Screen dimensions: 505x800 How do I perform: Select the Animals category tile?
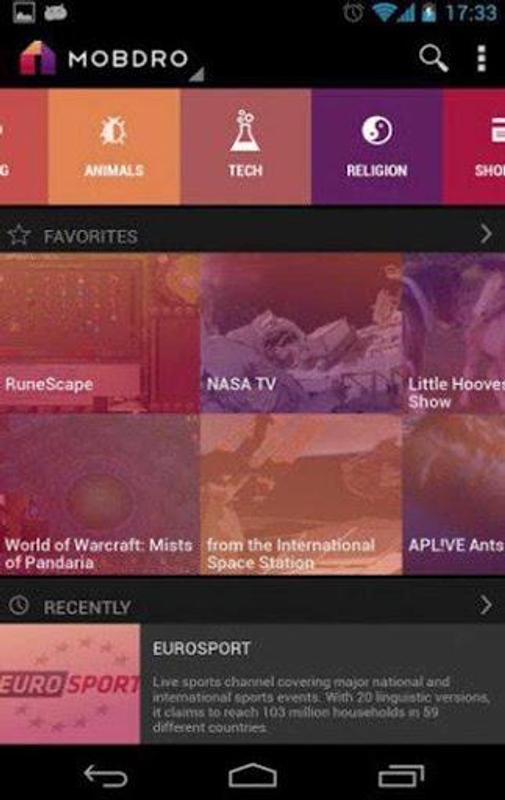114,146
